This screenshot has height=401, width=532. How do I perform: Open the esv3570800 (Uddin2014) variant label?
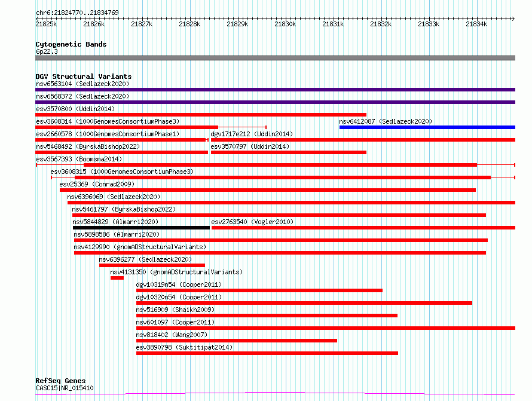pyautogui.click(x=75, y=109)
